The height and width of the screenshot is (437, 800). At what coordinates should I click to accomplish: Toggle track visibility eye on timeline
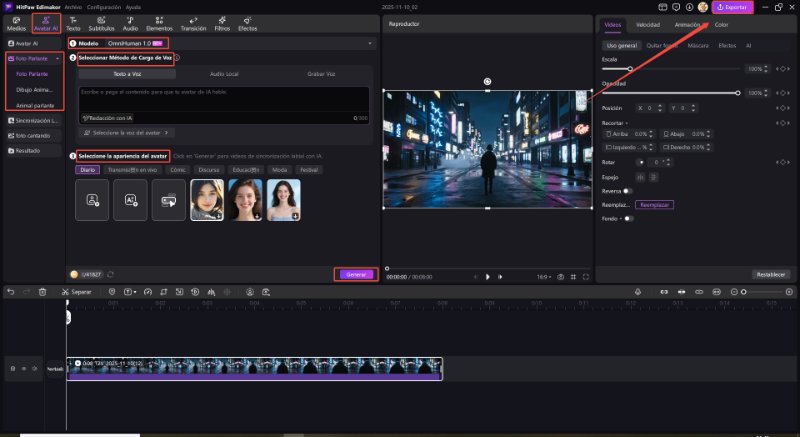point(23,368)
